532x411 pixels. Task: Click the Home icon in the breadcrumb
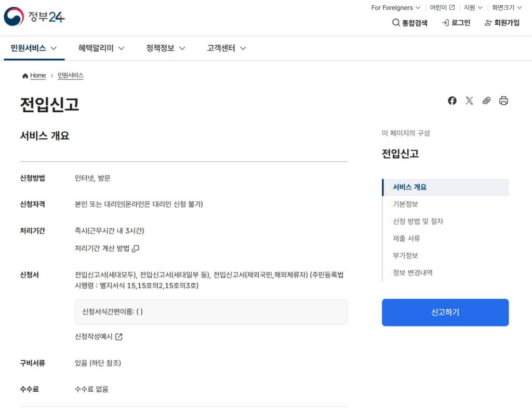pos(25,75)
